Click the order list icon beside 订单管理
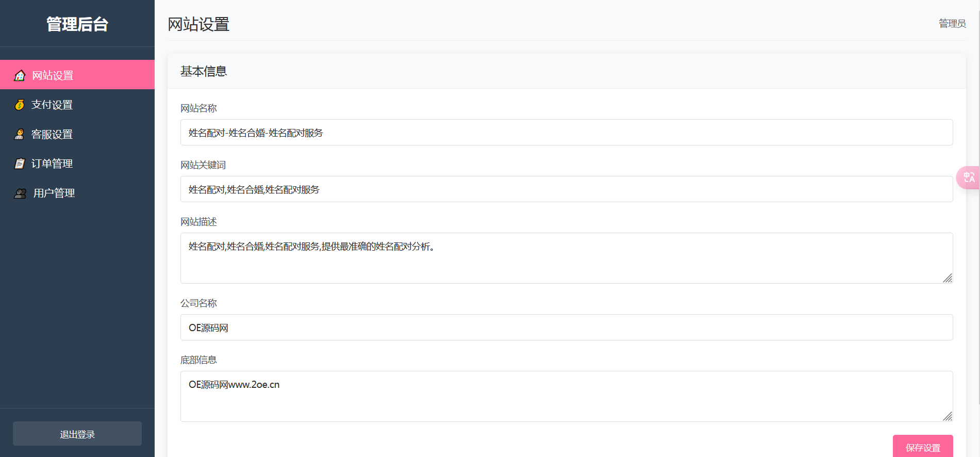980x457 pixels. [x=20, y=164]
